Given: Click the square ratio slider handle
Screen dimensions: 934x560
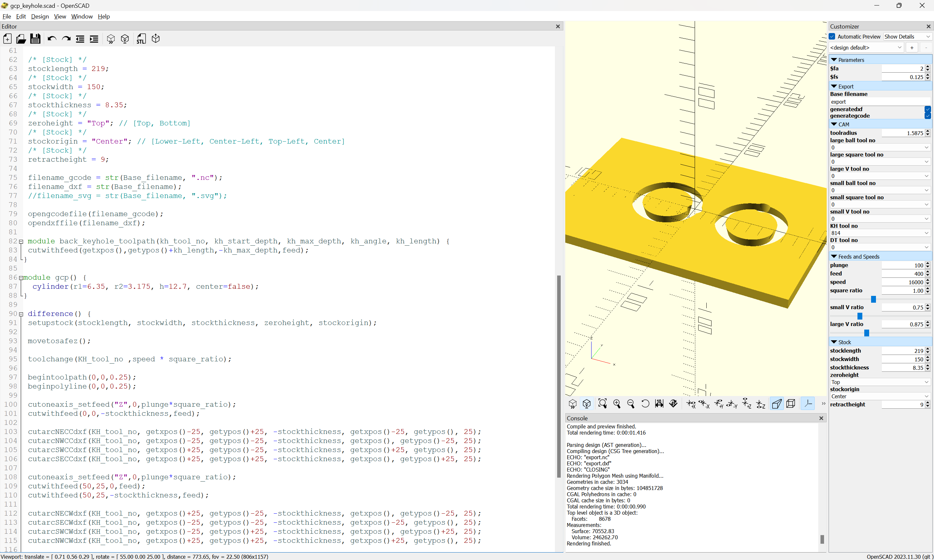Looking at the screenshot, I should (873, 299).
